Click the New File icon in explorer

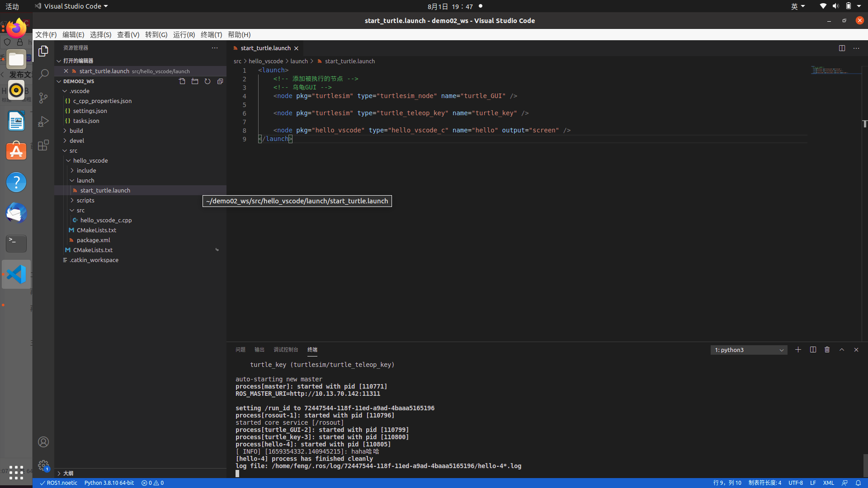click(182, 81)
